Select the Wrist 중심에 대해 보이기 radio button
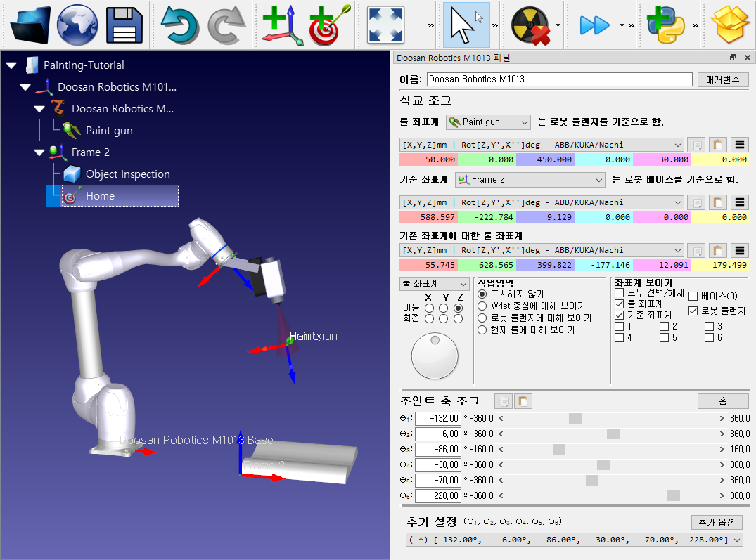 (x=482, y=306)
